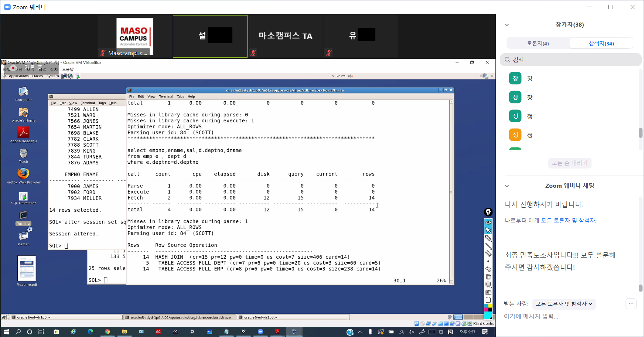Open Adobe Reader 9 desktop icon
The image size is (644, 337).
pos(23,132)
